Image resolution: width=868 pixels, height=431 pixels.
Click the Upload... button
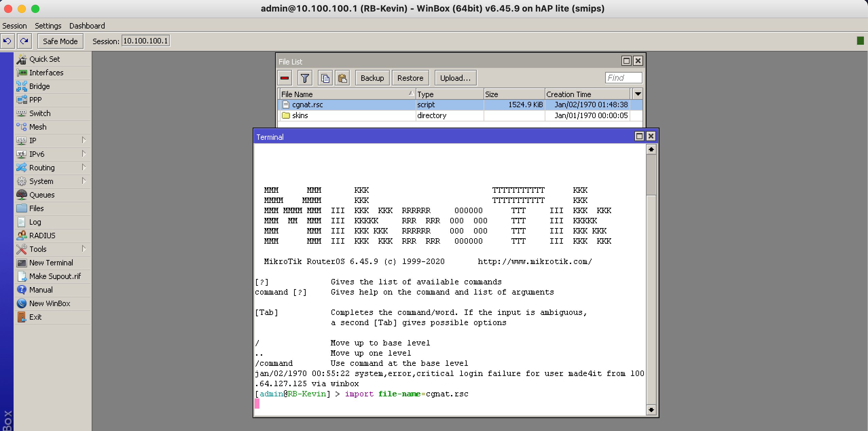point(455,78)
